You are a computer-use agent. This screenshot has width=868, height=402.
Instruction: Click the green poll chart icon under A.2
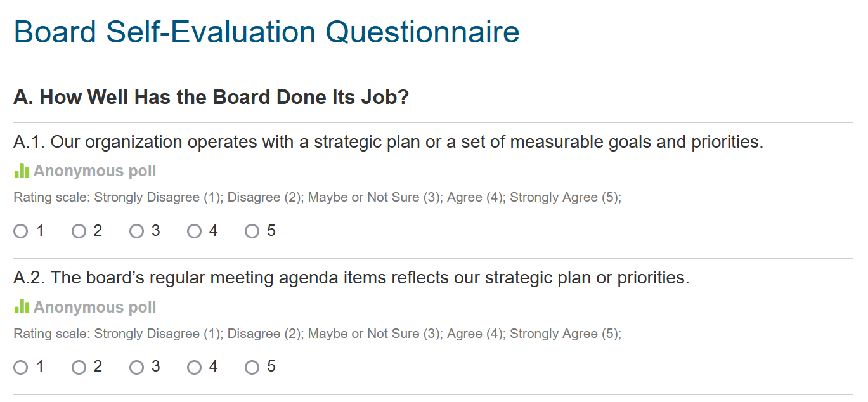tap(22, 306)
